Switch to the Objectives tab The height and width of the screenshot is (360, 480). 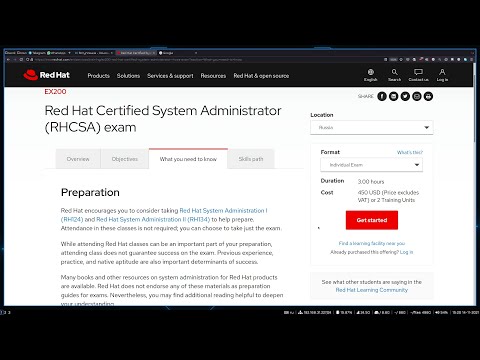point(125,159)
